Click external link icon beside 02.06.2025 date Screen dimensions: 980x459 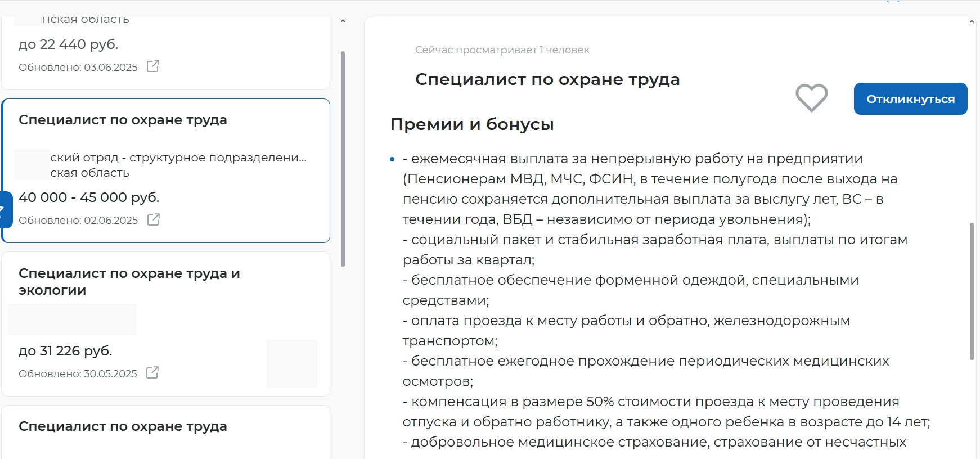[153, 219]
